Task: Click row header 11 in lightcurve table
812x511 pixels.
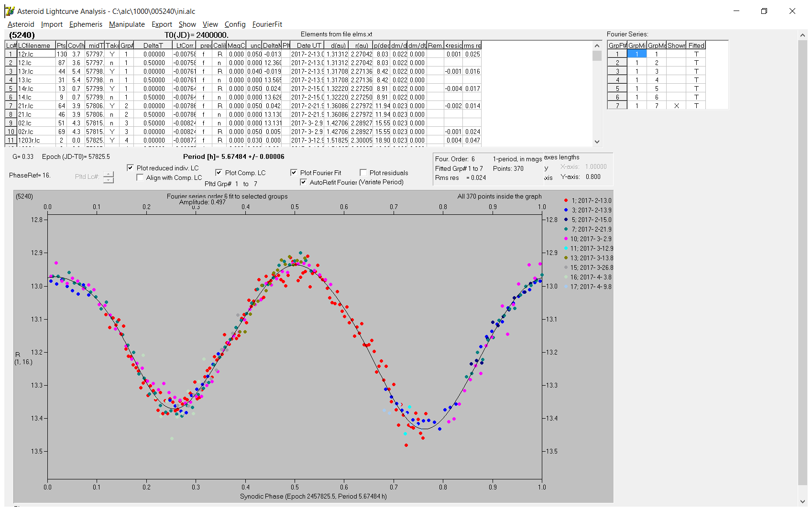Action: click(x=11, y=140)
